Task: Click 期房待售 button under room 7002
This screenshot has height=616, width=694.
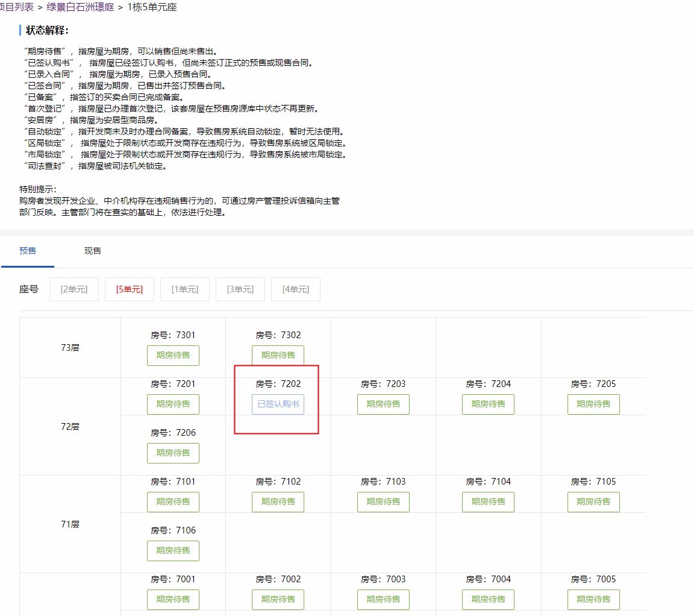Action: (x=278, y=600)
